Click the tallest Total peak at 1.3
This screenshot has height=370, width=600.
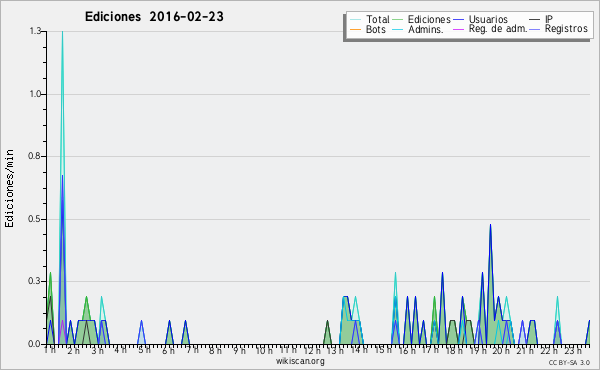coord(62,32)
